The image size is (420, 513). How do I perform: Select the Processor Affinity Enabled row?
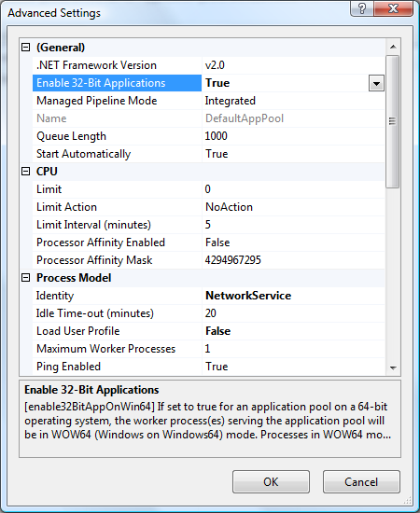tap(208, 243)
